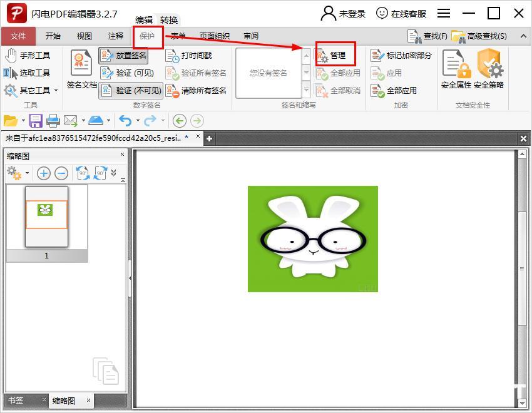This screenshot has width=532, height=413.
Task: Click Apply all signatures (全部应用) in signatures group
Action: point(337,73)
